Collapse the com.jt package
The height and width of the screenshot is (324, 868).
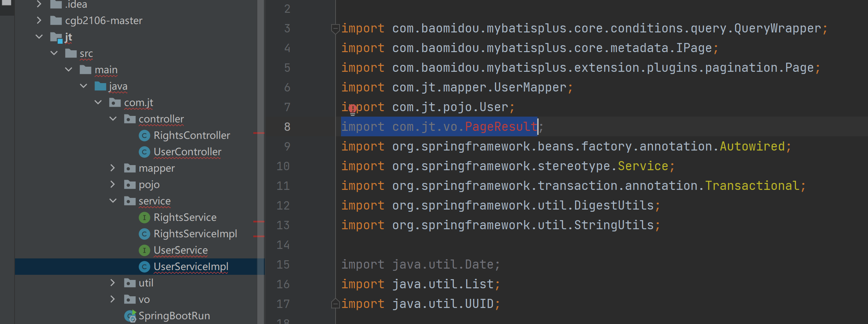tap(98, 102)
